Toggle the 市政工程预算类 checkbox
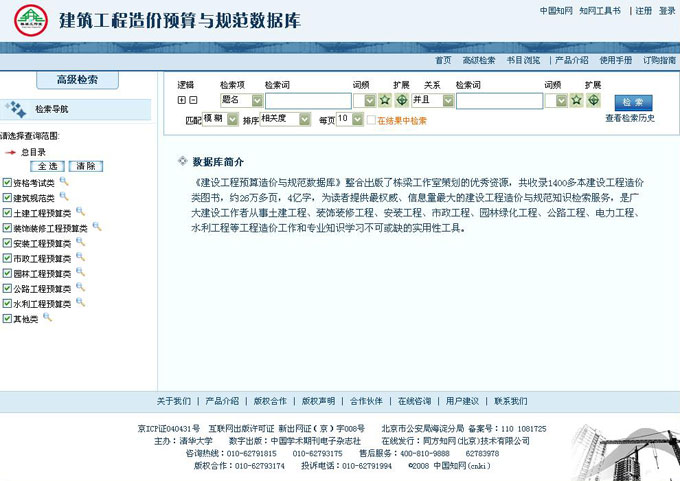The image size is (680, 481). 7,258
